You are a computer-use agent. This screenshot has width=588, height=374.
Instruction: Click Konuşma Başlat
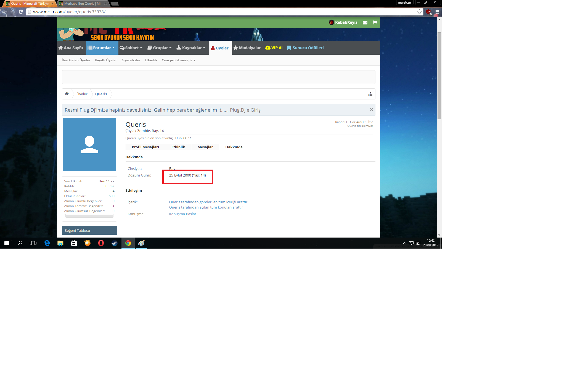[x=182, y=214]
